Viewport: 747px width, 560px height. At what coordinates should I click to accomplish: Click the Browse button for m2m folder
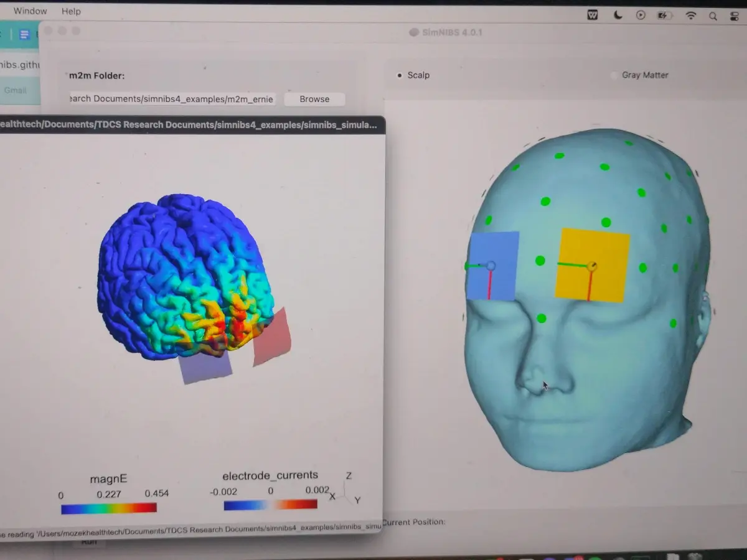tap(314, 99)
